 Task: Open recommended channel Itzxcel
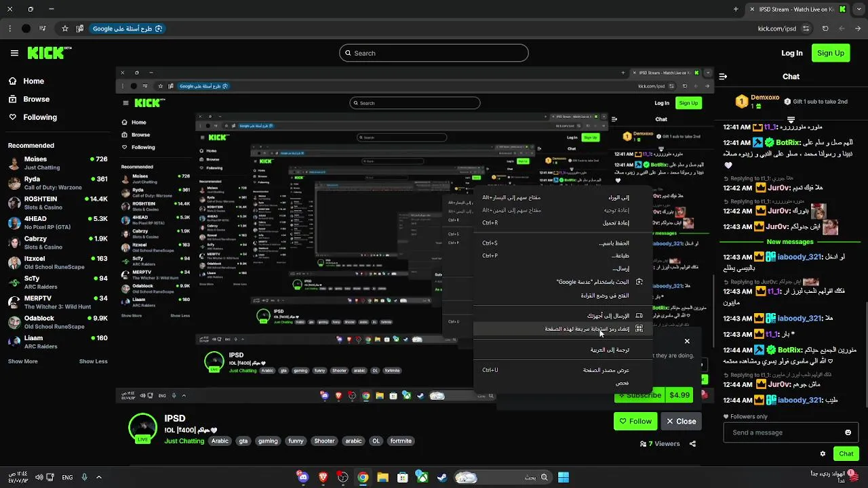click(58, 262)
